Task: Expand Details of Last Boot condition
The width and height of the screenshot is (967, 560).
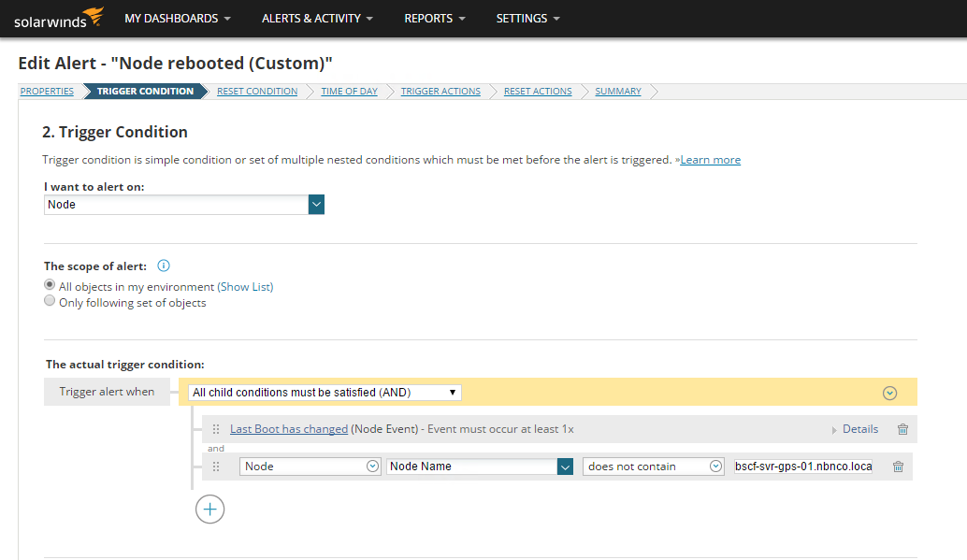Action: pyautogui.click(x=855, y=429)
